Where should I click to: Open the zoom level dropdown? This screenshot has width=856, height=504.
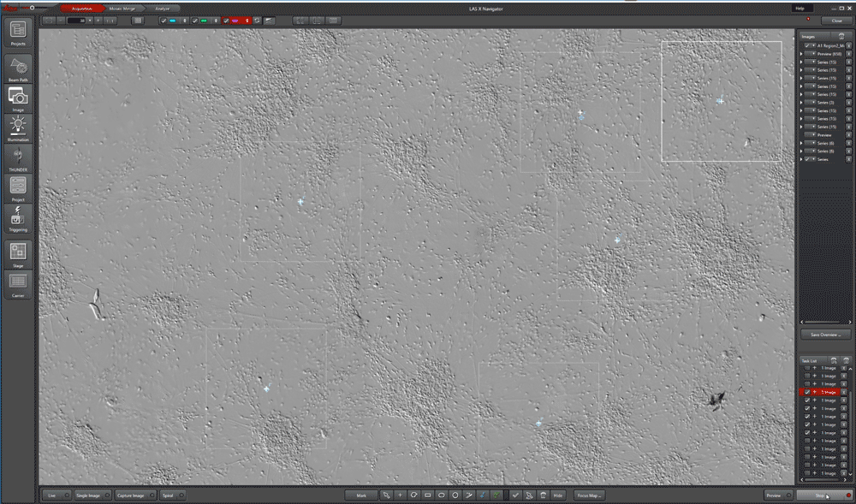[90, 21]
